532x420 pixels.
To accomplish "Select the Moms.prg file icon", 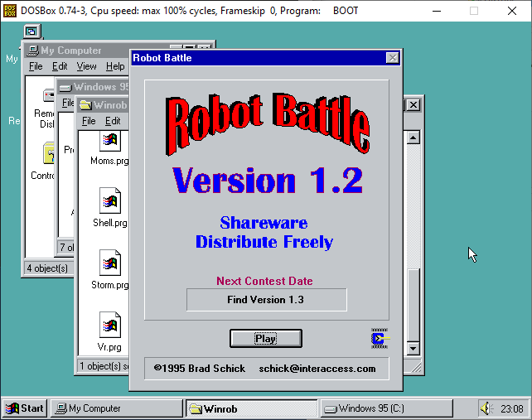I will point(110,142).
